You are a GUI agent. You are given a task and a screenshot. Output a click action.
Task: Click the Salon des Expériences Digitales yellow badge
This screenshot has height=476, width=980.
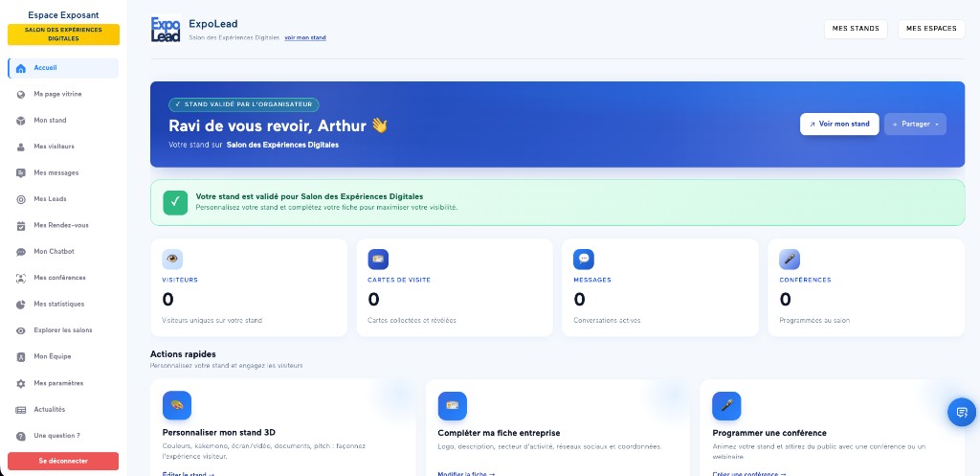point(63,34)
